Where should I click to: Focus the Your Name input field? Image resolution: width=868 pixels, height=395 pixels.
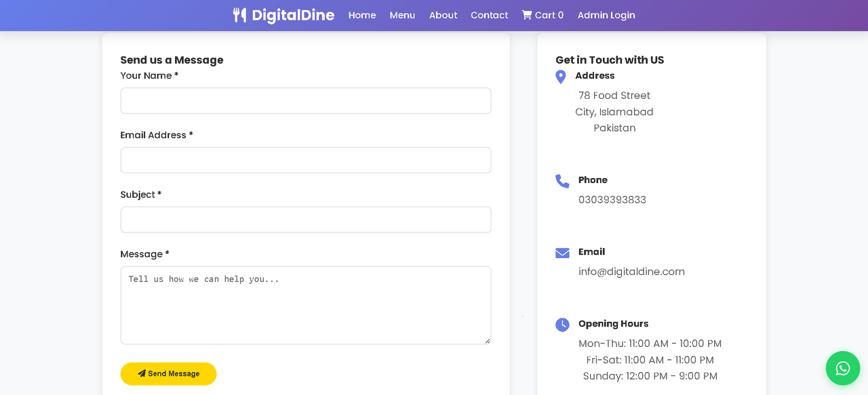coord(306,100)
